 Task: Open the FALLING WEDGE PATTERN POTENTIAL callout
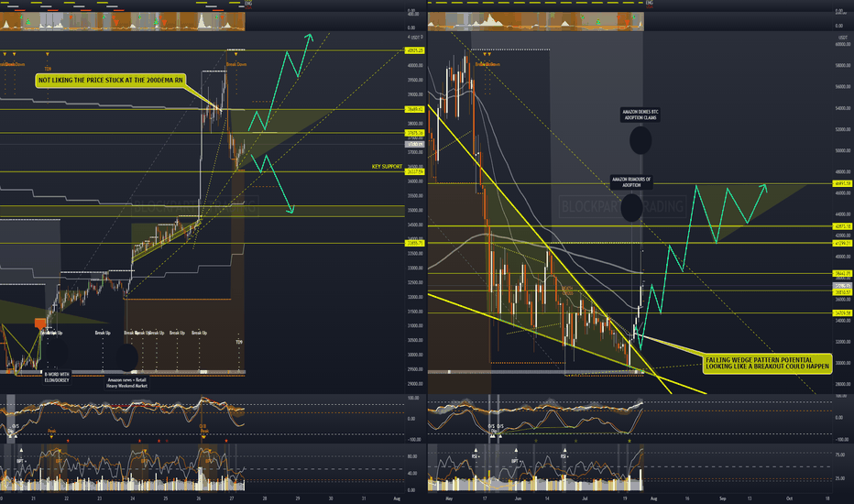767,364
